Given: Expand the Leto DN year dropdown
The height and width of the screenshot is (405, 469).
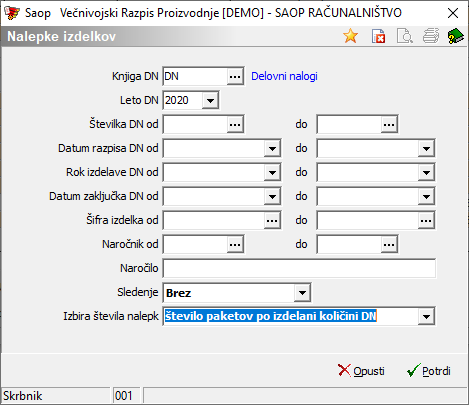Looking at the screenshot, I should coord(210,100).
